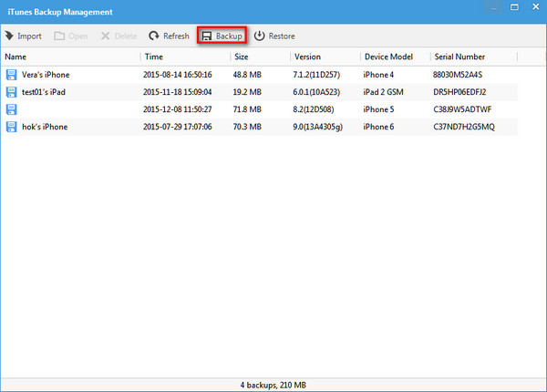Select backup icon for Vera's iPhone
The width and height of the screenshot is (547, 392).
(x=12, y=75)
